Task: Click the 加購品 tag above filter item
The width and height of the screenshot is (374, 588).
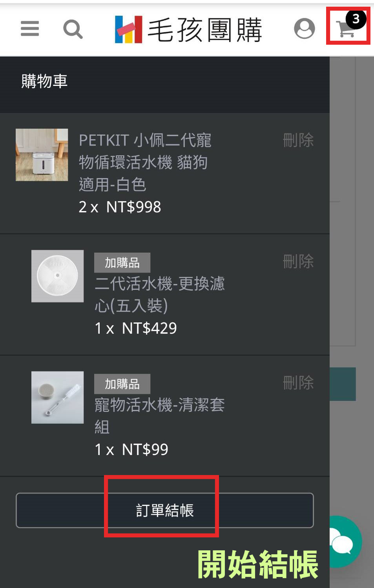Action: coord(122,262)
